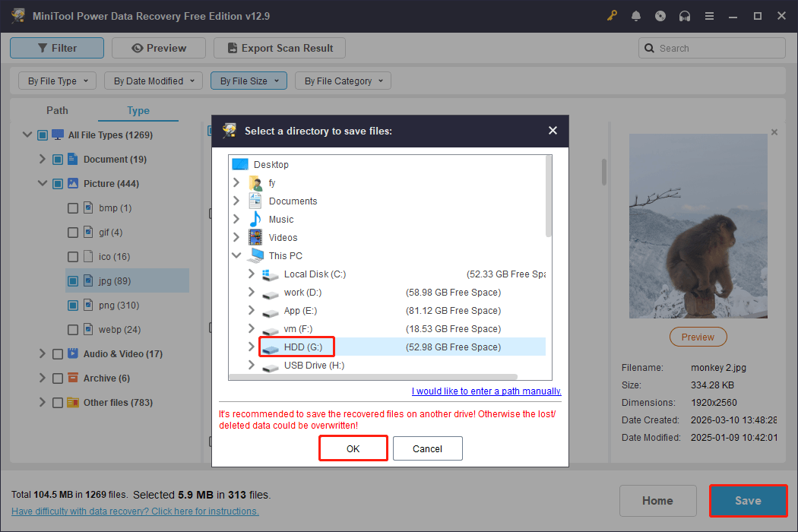Toggle the jpg (89) checkbox
798x532 pixels.
point(73,281)
